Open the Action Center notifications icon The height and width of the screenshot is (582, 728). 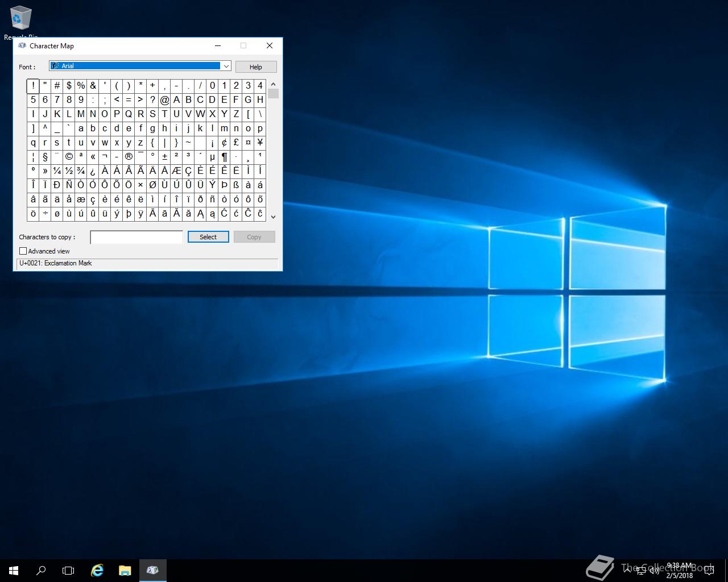tap(709, 571)
